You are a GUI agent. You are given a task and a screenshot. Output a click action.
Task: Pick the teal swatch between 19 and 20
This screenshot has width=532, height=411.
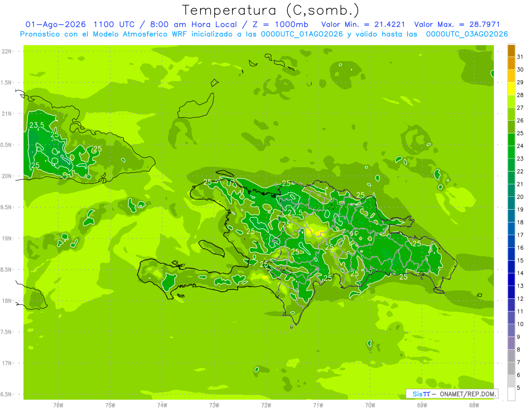click(511, 203)
